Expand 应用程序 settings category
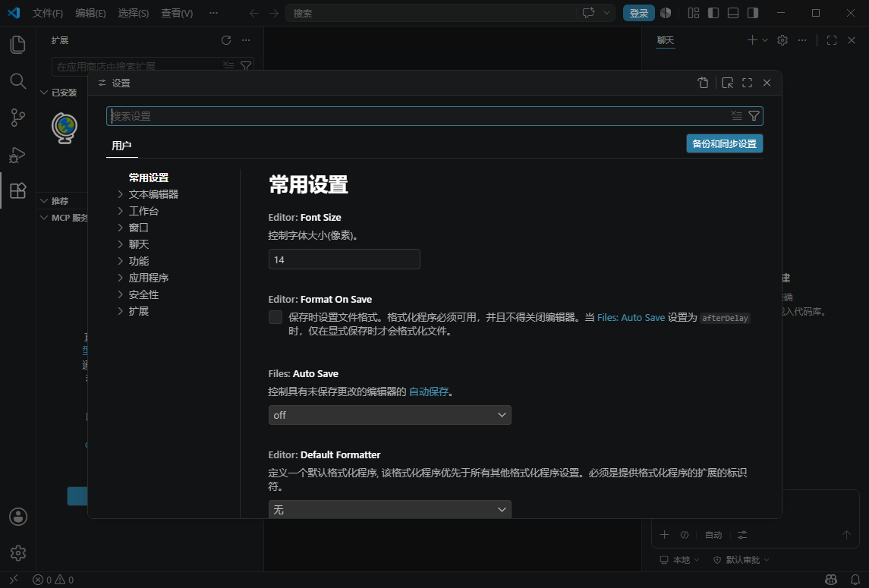This screenshot has width=869, height=588. point(120,278)
